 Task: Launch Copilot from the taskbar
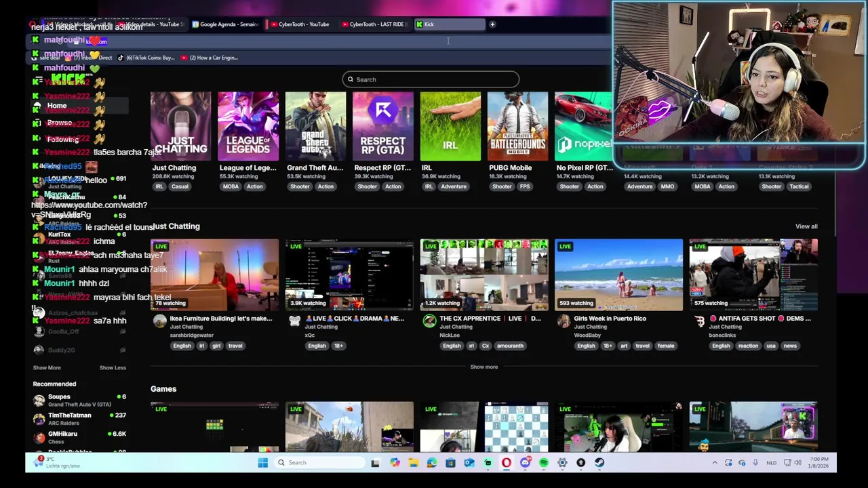coord(395,463)
